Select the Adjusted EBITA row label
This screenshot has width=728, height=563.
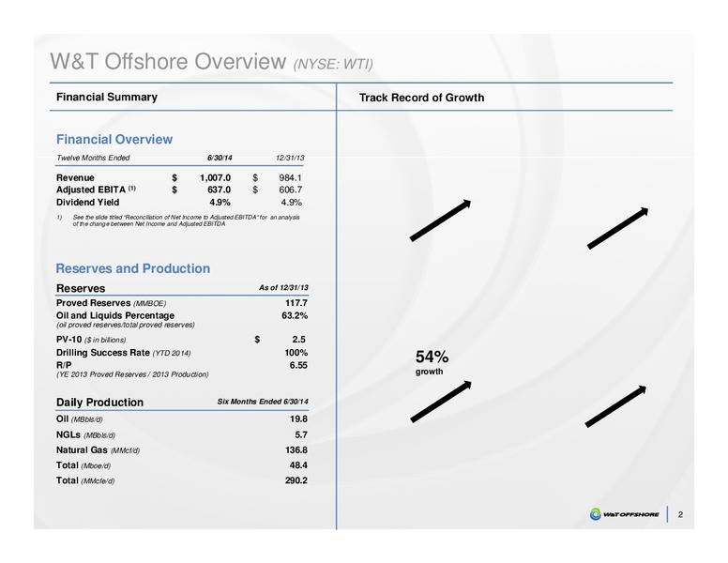[96, 190]
